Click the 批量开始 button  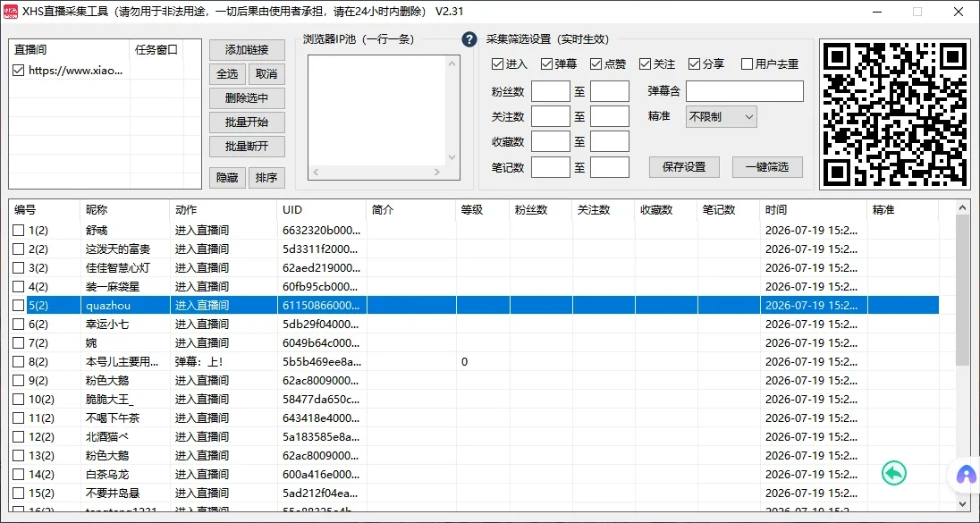(247, 122)
